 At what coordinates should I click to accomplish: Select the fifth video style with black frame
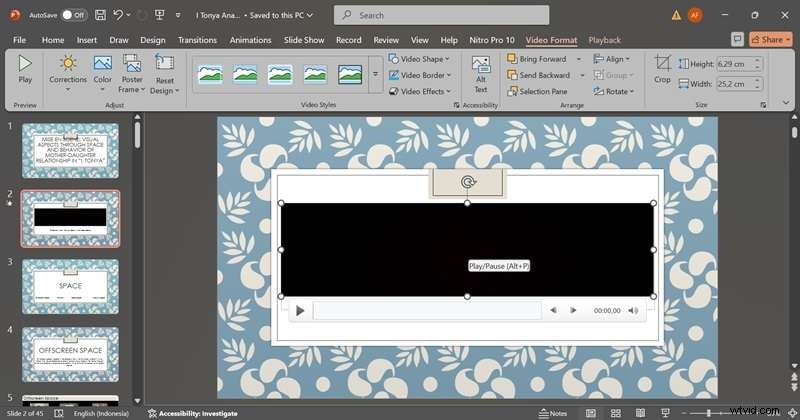(350, 75)
